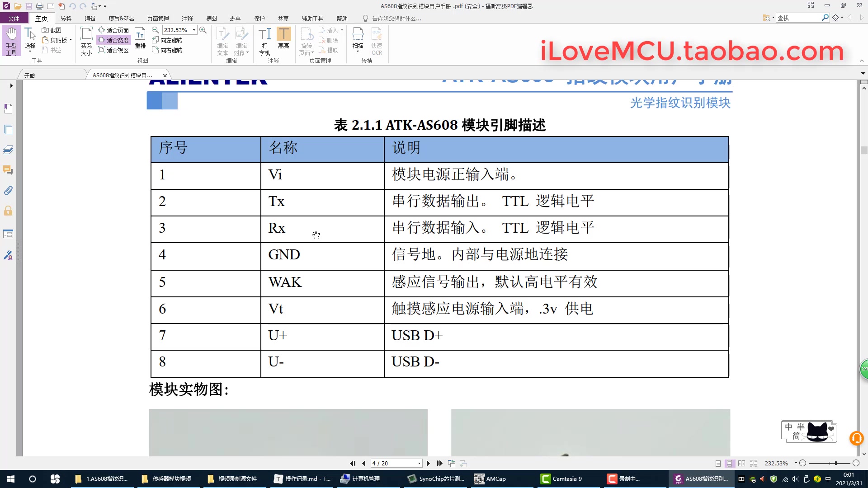The height and width of the screenshot is (488, 868).
Task: Expand the Scan (扫描) dropdown arrow
Action: (x=358, y=52)
